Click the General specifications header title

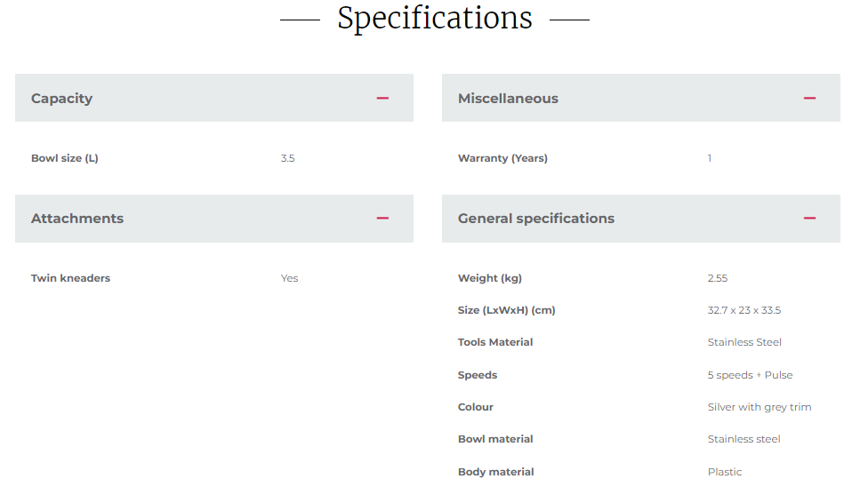click(536, 219)
